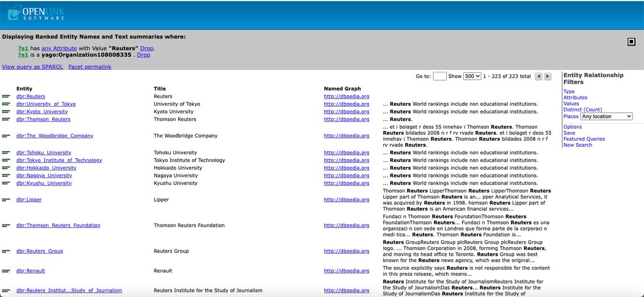Open the dbr:Kyushu_University entity link
The width and height of the screenshot is (644, 297).
point(44,183)
